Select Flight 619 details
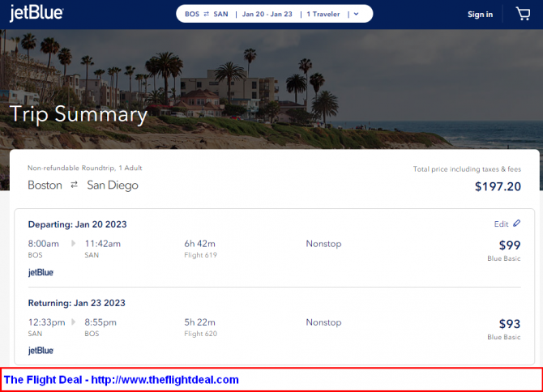The image size is (543, 392). click(199, 255)
